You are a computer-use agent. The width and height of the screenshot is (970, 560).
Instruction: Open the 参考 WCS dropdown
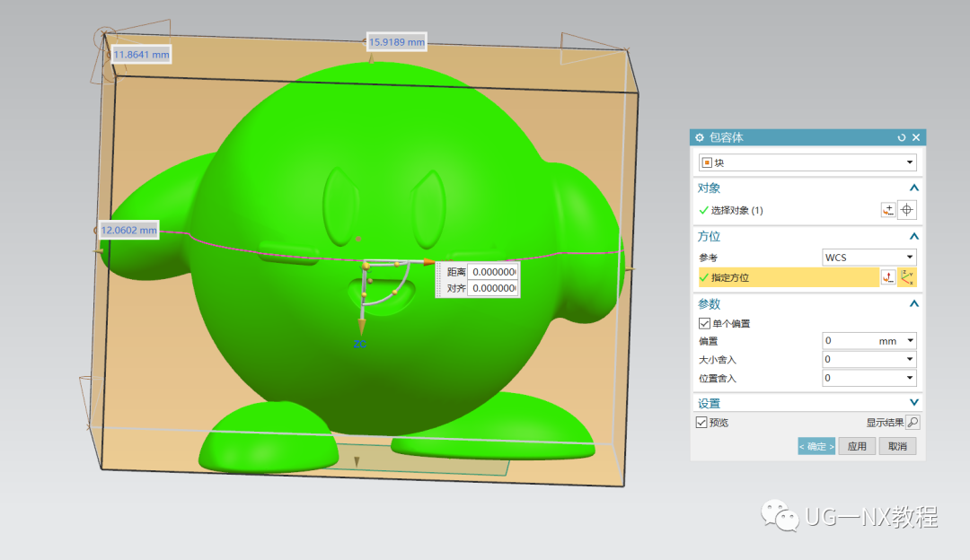click(869, 258)
